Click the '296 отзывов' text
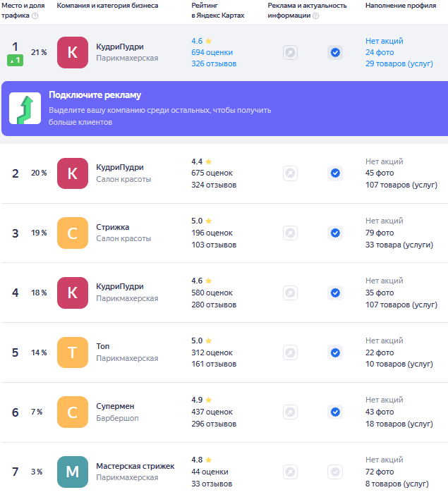The width and height of the screenshot is (448, 497). point(214,424)
